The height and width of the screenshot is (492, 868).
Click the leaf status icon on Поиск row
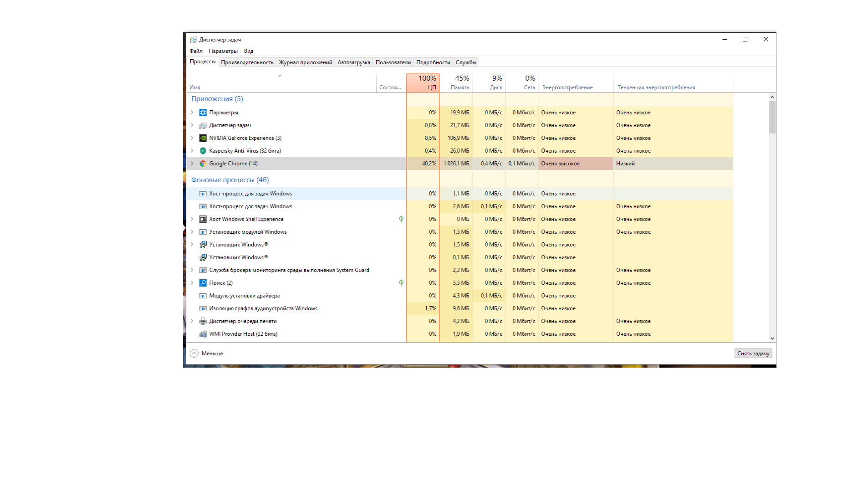coord(401,283)
